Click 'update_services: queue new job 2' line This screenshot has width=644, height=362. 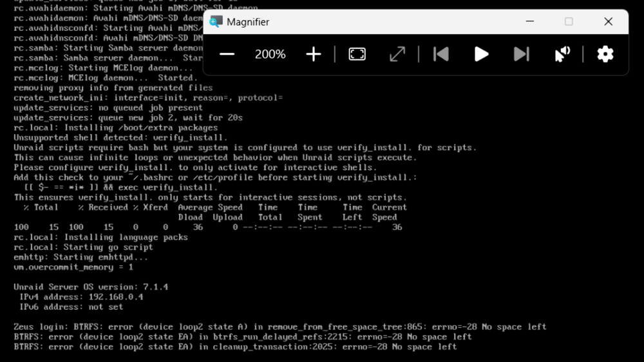coord(128,118)
